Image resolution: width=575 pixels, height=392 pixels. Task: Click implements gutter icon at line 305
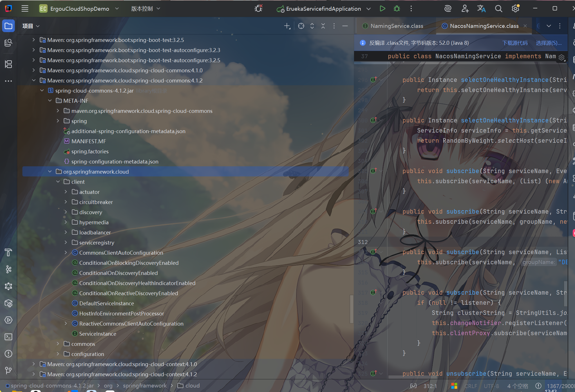click(x=373, y=171)
